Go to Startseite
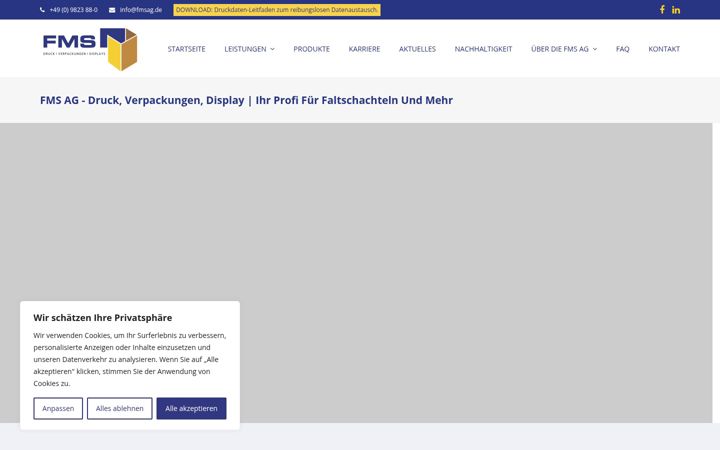This screenshot has width=720, height=450. (x=186, y=49)
